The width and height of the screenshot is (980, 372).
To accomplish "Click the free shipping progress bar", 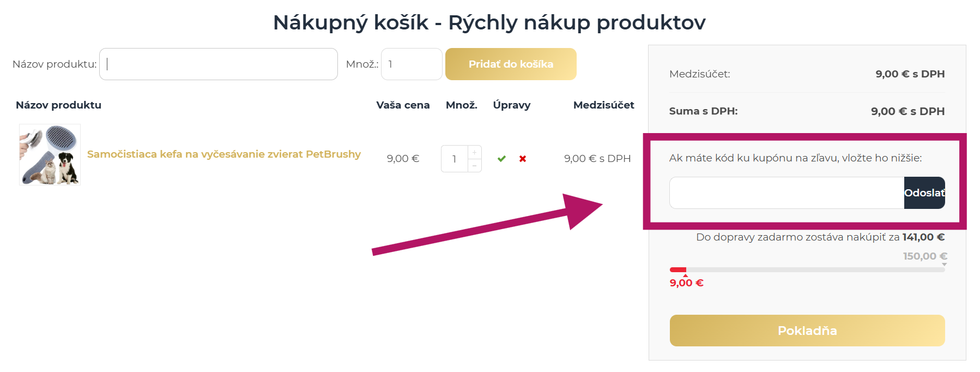I will pos(807,268).
